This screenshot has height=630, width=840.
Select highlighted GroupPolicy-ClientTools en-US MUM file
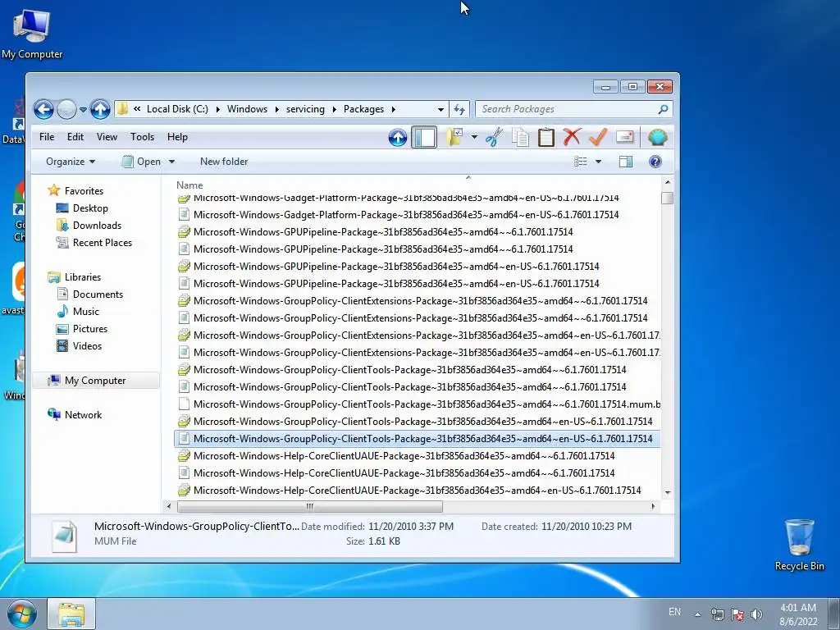pyautogui.click(x=418, y=438)
